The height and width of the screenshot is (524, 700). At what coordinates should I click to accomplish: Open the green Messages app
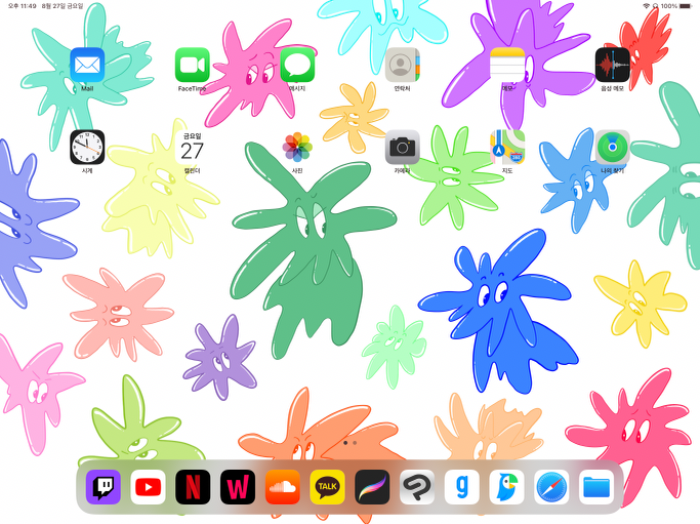[x=297, y=65]
